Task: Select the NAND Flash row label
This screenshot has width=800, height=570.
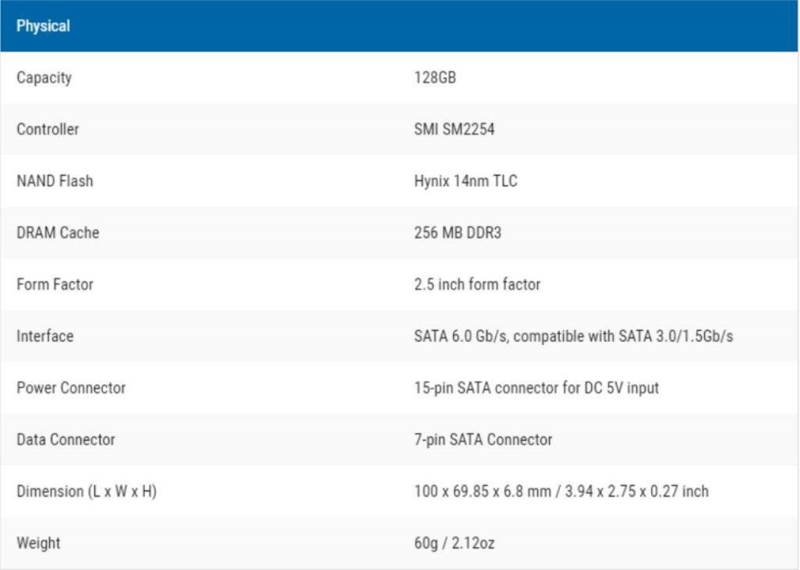Action: coord(55,181)
